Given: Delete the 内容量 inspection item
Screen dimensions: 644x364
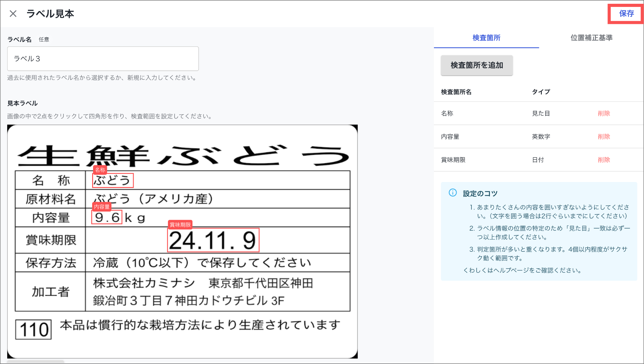Looking at the screenshot, I should [x=603, y=137].
